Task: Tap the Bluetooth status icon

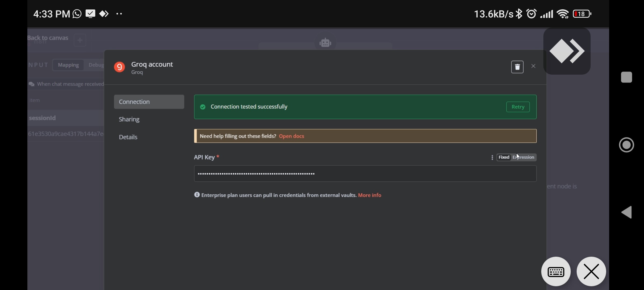Action: click(x=519, y=14)
